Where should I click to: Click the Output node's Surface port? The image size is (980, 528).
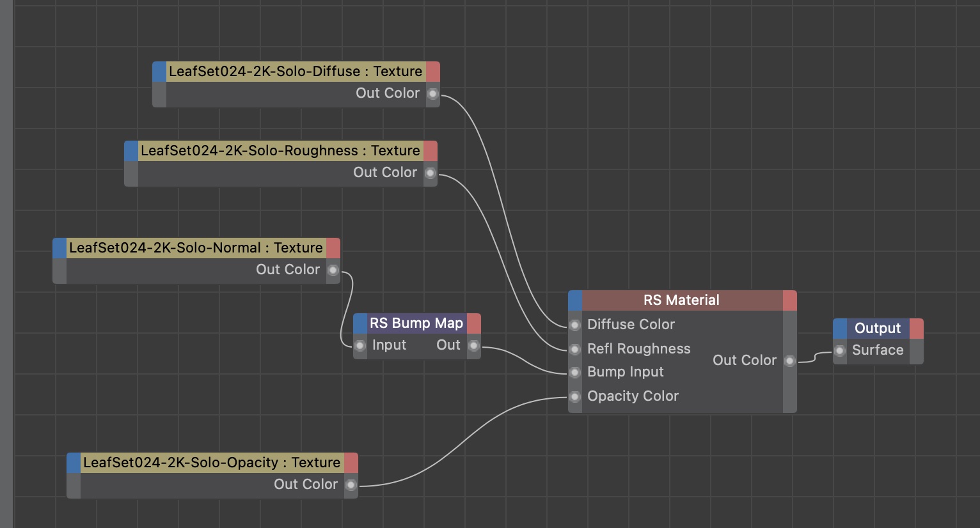point(840,350)
